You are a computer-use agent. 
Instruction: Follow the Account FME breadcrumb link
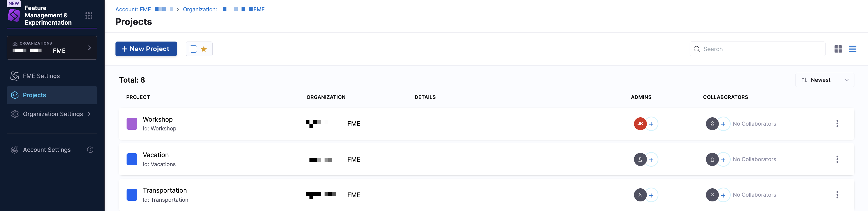click(133, 9)
